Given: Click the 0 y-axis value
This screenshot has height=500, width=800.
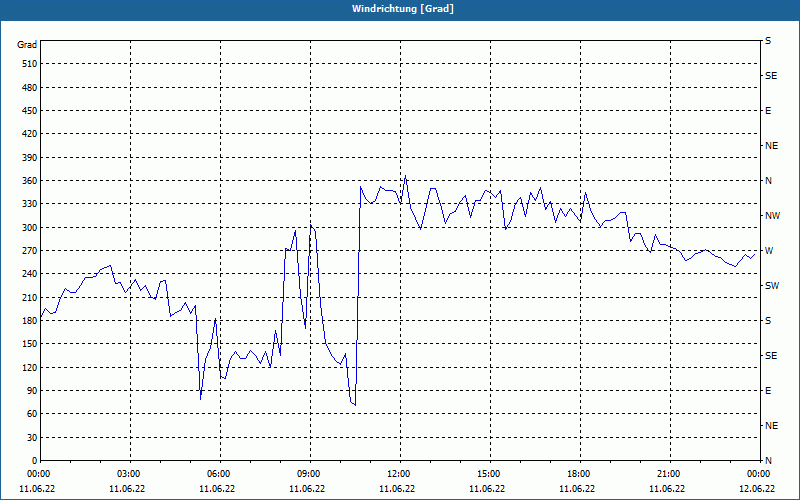Looking at the screenshot, I should point(35,461).
